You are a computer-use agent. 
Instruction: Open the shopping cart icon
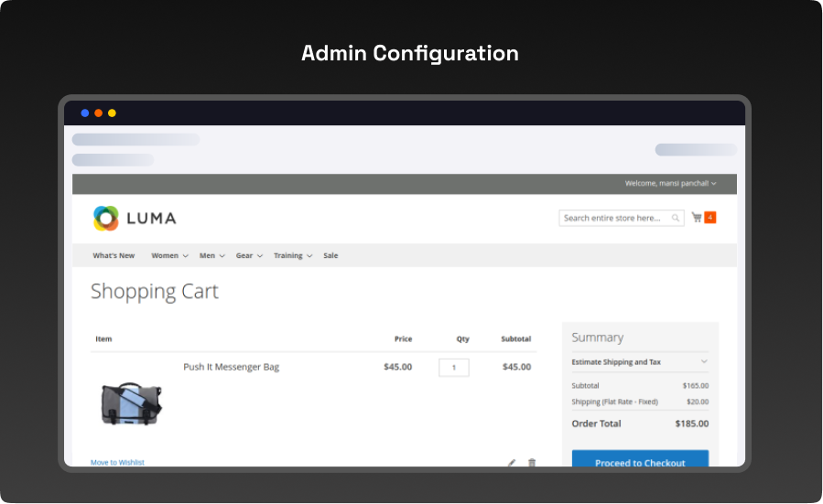click(697, 218)
